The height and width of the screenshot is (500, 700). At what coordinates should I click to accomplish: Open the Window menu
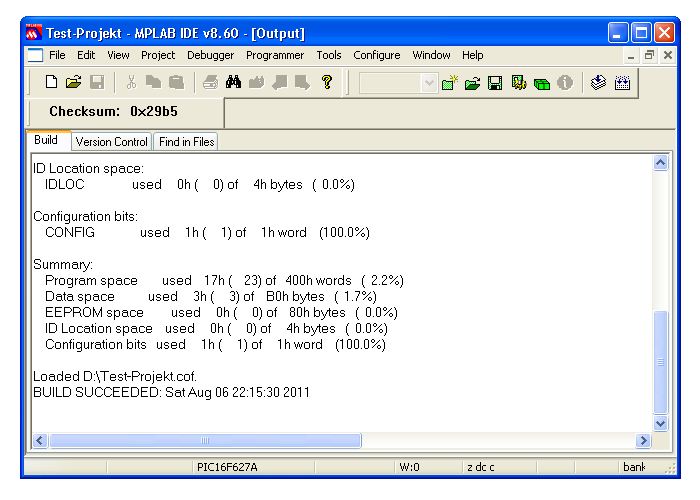431,55
